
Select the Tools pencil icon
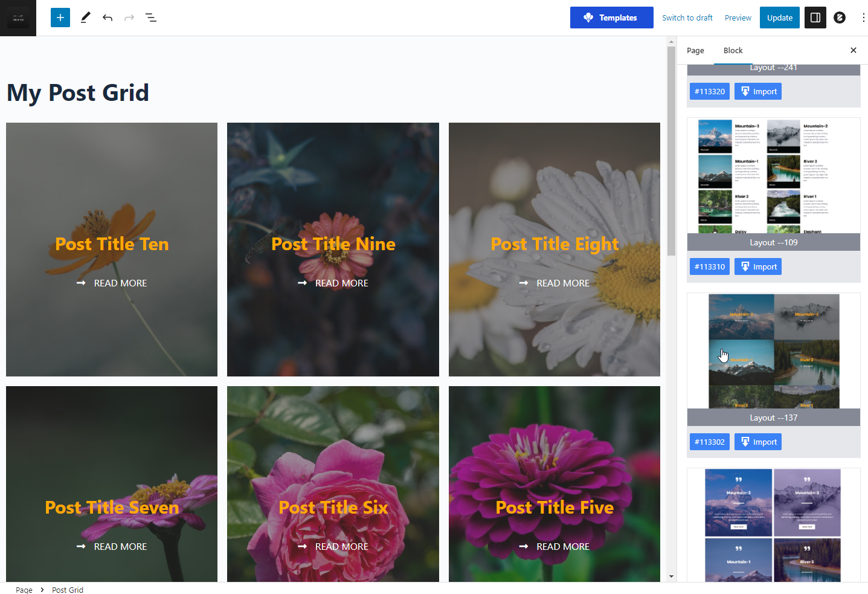(85, 18)
